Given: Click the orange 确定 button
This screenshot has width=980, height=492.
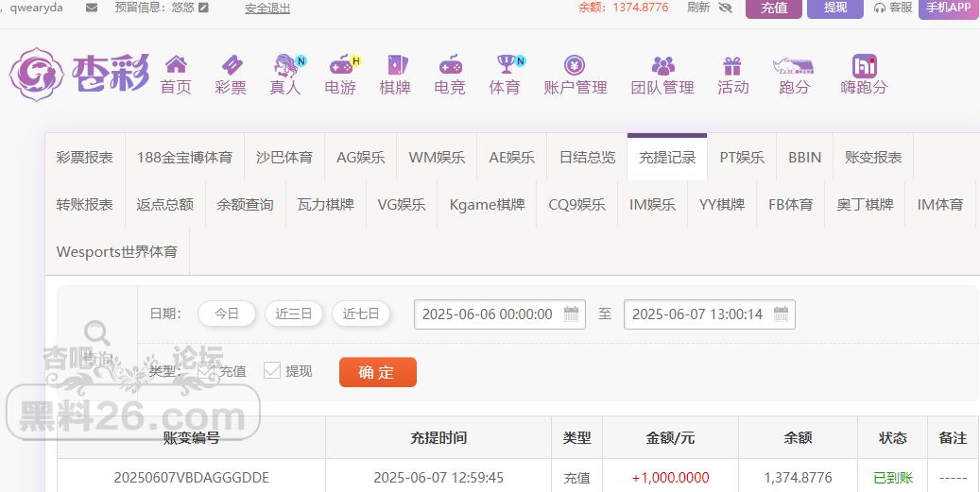Looking at the screenshot, I should click(x=377, y=372).
